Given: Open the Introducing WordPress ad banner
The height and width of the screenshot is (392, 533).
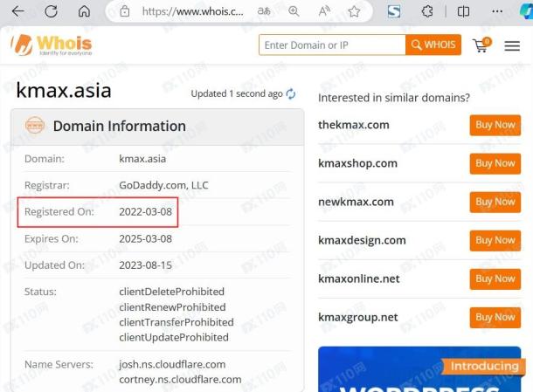Looking at the screenshot, I should (x=419, y=369).
